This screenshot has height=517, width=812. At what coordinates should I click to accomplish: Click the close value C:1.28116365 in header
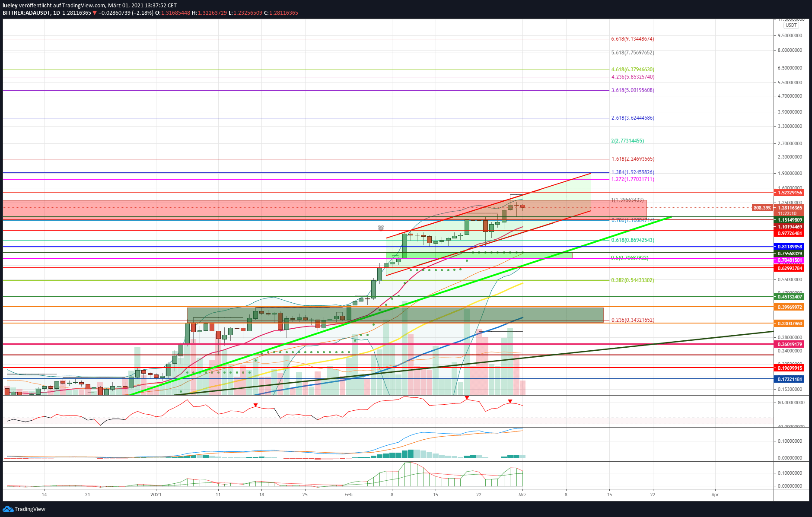[x=281, y=13]
